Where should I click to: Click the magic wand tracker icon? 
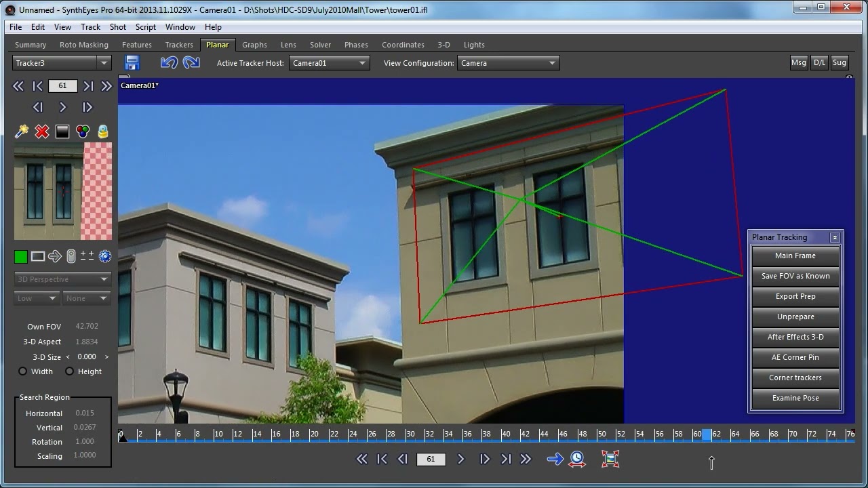pos(22,131)
